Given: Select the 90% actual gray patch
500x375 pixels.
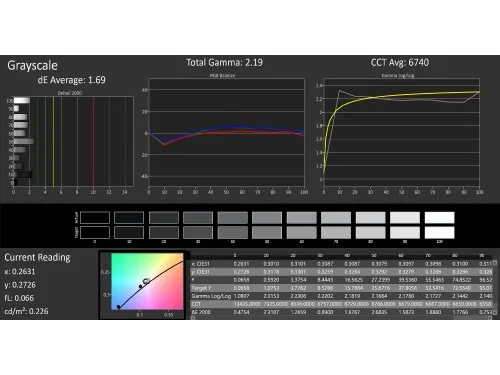Looking at the screenshot, I should pos(405,218).
